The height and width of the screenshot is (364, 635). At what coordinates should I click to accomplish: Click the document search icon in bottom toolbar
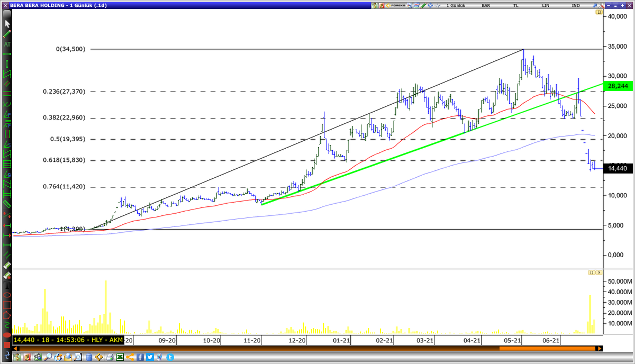[x=78, y=357]
